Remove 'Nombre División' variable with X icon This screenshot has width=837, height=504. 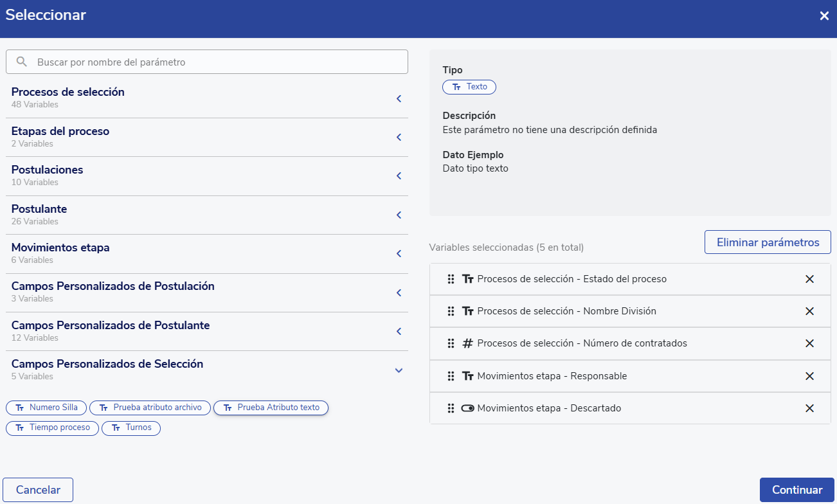tap(809, 311)
